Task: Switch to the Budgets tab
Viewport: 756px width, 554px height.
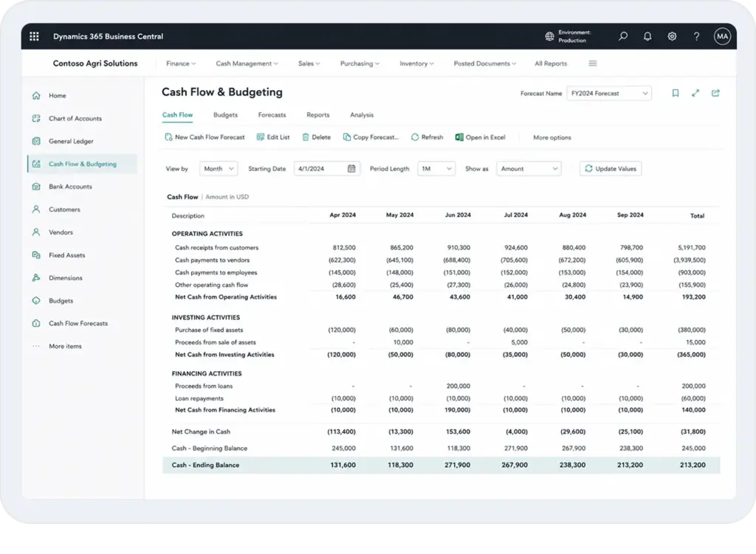Action: click(225, 114)
